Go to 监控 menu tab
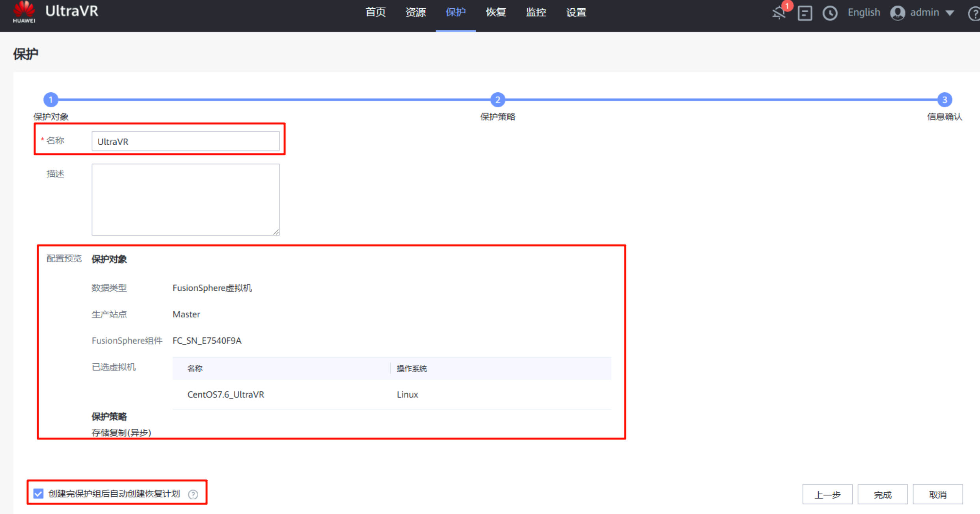The width and height of the screenshot is (980, 514). [x=536, y=13]
